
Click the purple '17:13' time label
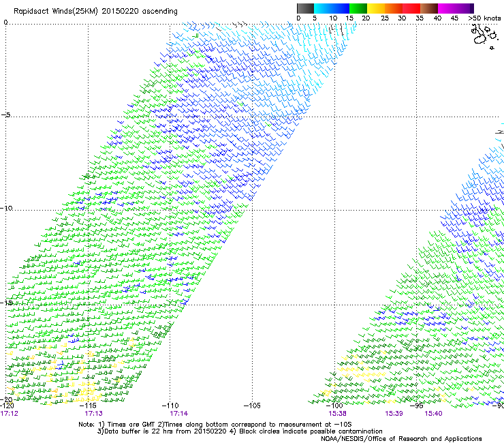tap(93, 414)
